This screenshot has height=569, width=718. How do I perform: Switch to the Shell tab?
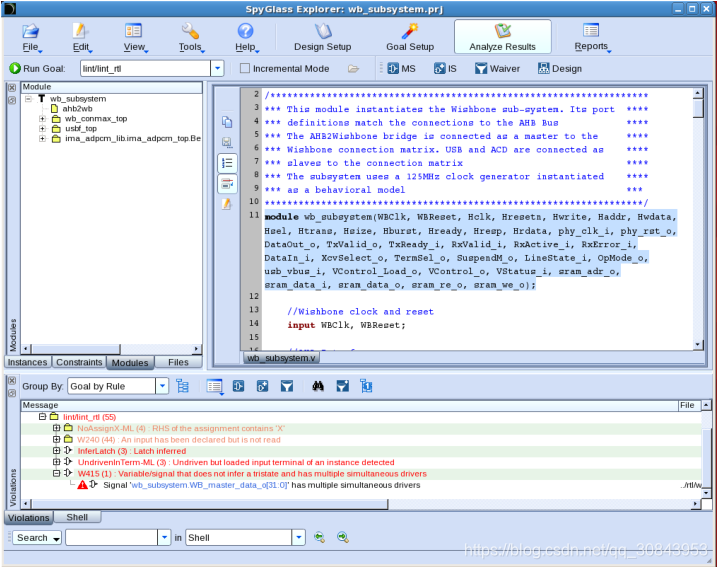(77, 517)
